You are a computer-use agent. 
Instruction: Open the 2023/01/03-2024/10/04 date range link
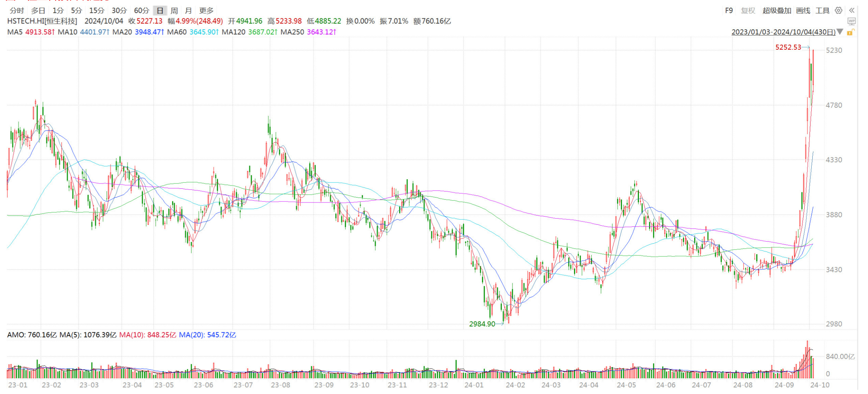click(x=783, y=32)
